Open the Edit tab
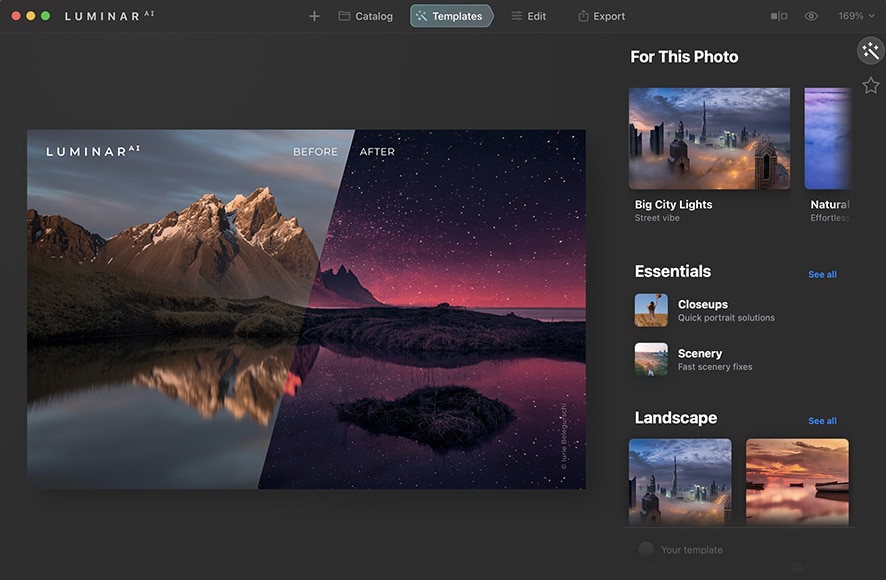Viewport: 886px width, 580px height. point(528,16)
